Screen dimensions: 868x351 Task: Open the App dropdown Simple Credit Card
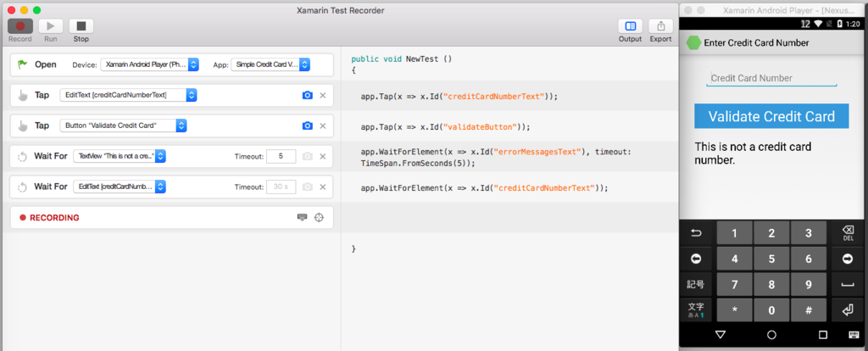click(270, 64)
